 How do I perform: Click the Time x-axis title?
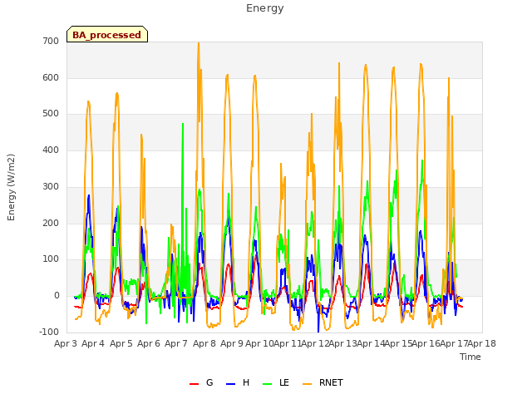470,357
